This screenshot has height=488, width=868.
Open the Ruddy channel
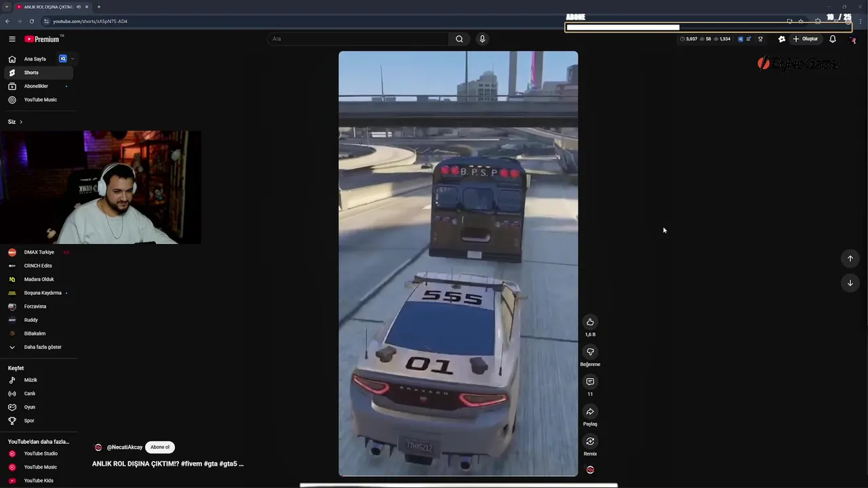(x=39, y=320)
